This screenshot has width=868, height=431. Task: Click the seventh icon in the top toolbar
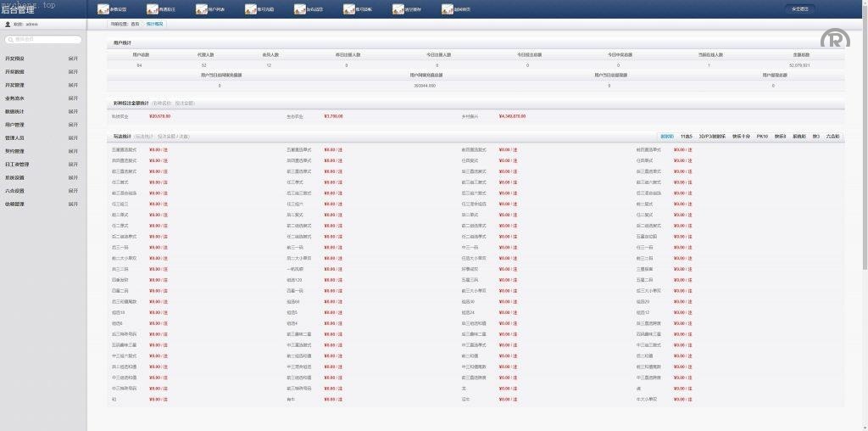pos(398,9)
